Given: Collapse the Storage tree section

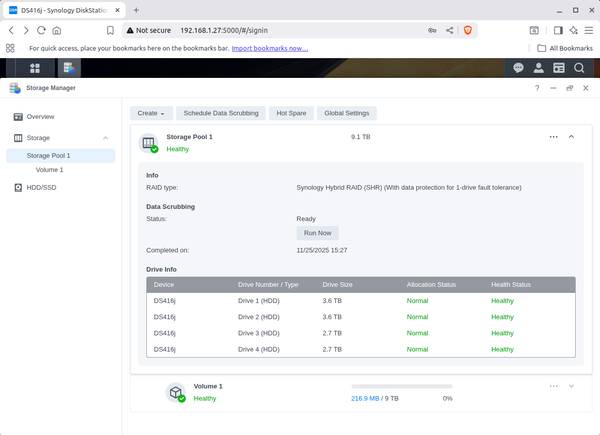Looking at the screenshot, I should click(106, 138).
